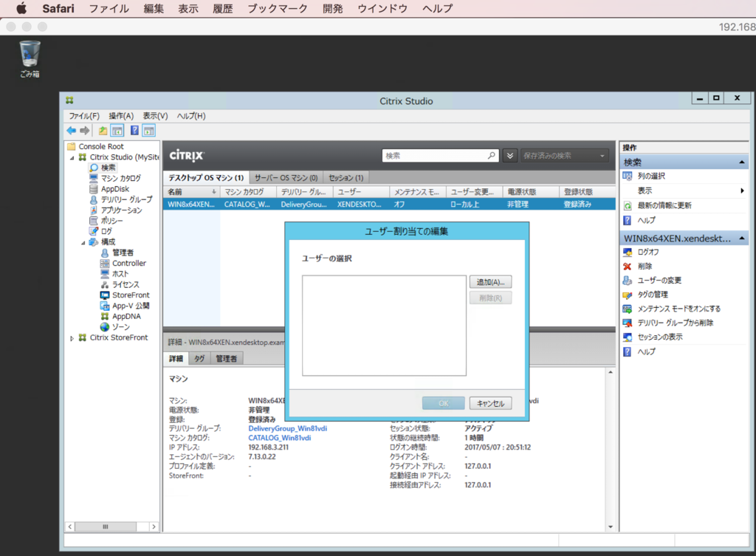The height and width of the screenshot is (556, 756).
Task: Click the up-one-level folder toolbar icon
Action: click(x=103, y=130)
